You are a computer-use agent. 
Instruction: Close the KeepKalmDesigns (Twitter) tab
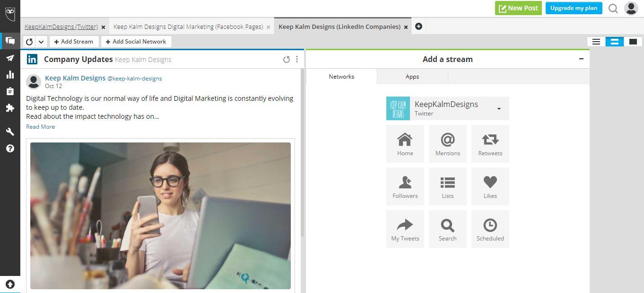(103, 27)
